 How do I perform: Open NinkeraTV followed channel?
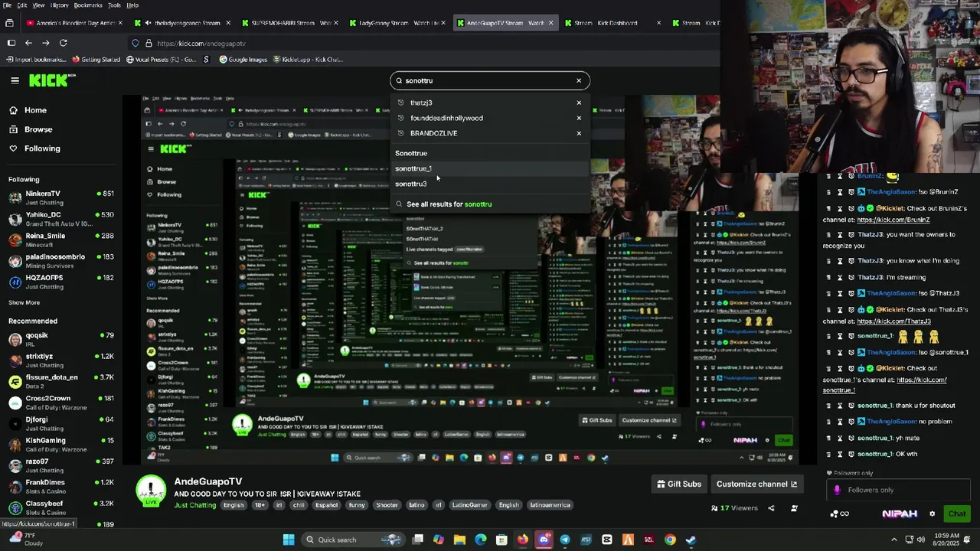point(61,197)
